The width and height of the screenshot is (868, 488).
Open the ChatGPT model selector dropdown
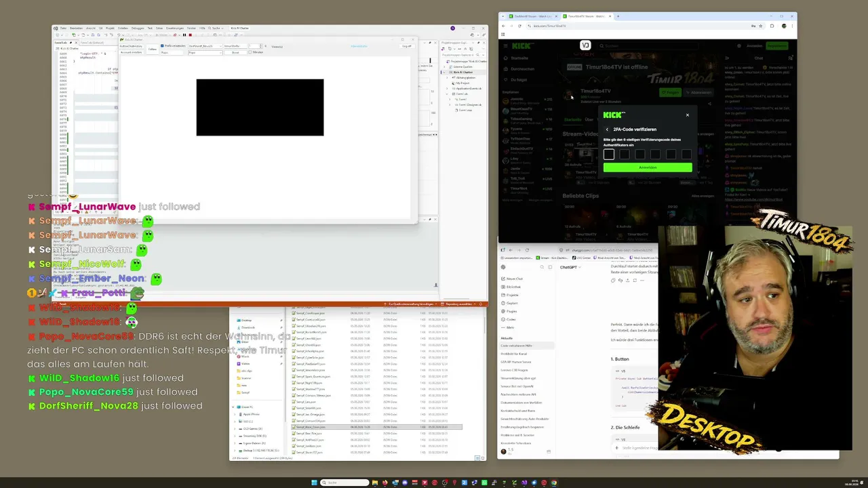point(569,267)
